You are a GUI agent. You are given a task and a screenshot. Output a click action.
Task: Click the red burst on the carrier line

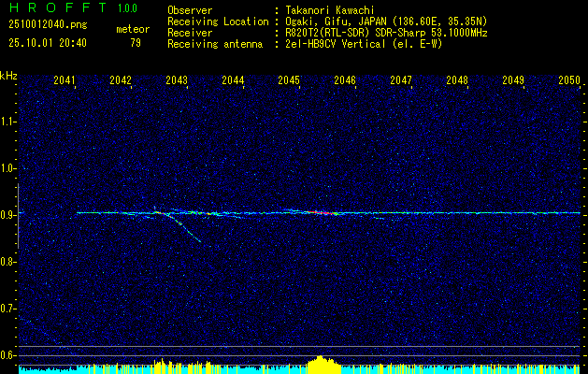click(x=327, y=213)
